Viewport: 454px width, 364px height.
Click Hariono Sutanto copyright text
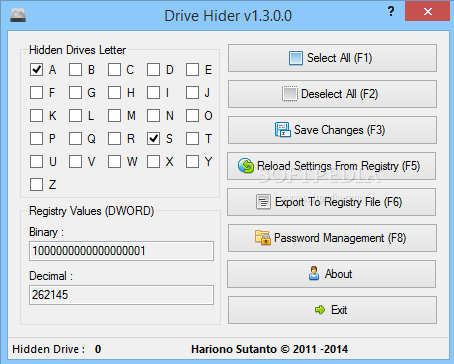(x=269, y=349)
